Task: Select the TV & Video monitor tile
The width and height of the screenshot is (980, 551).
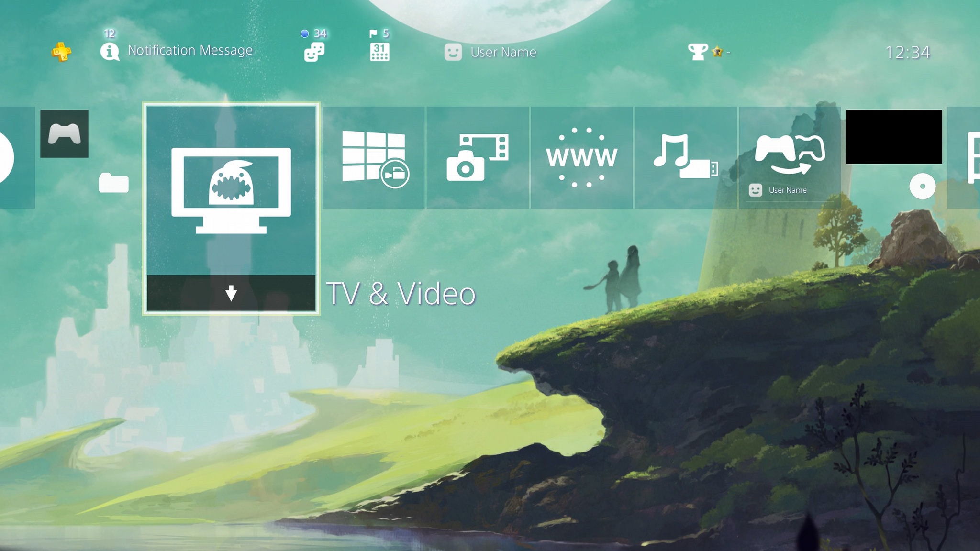Action: click(231, 190)
